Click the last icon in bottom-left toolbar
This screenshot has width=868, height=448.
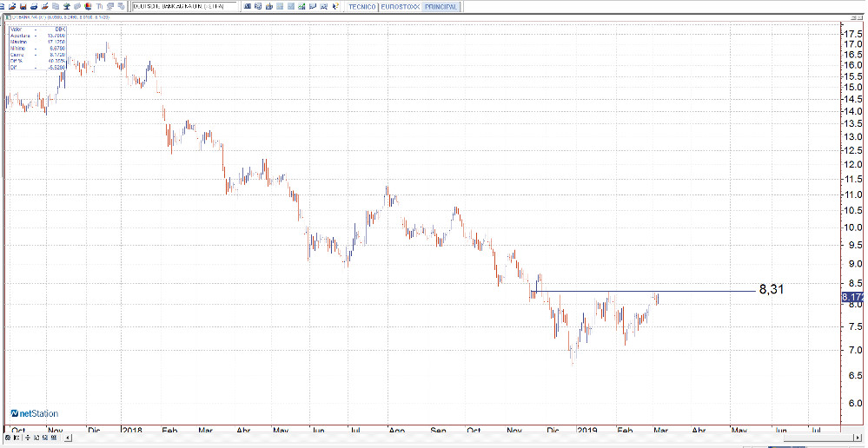coord(54,438)
